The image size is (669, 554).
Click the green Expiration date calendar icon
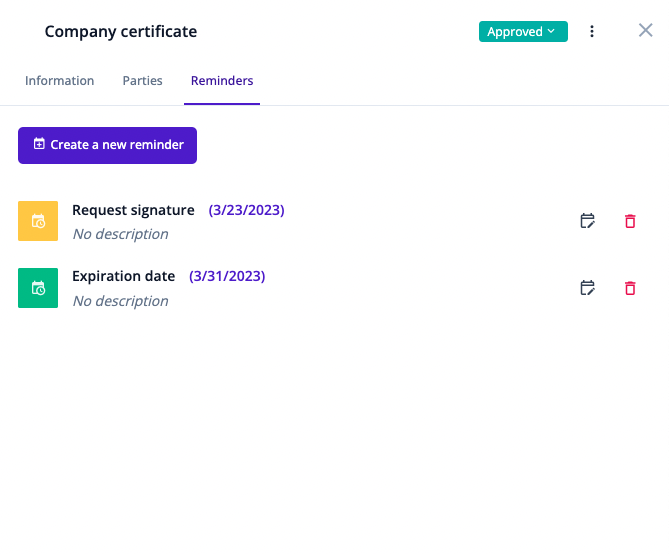pos(38,288)
